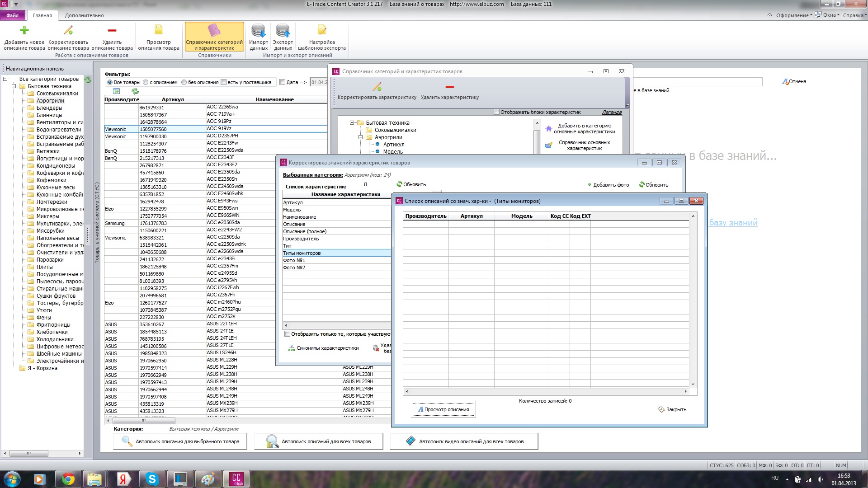Switch to the Дополнительно ribbon tab
868x488 pixels.
point(85,15)
